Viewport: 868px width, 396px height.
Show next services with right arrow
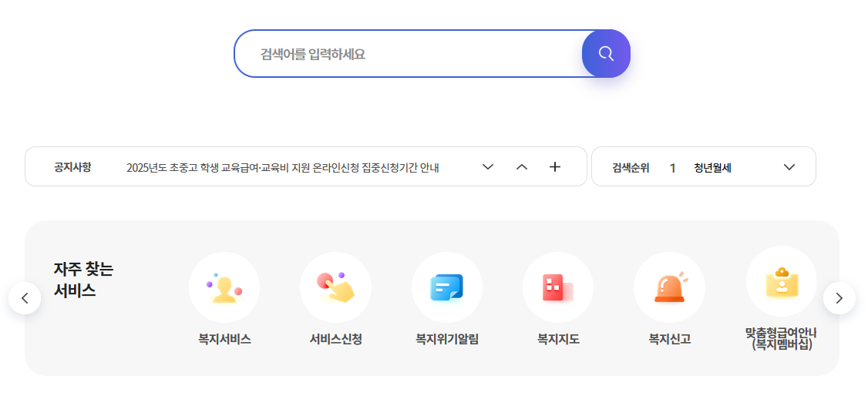pyautogui.click(x=839, y=298)
